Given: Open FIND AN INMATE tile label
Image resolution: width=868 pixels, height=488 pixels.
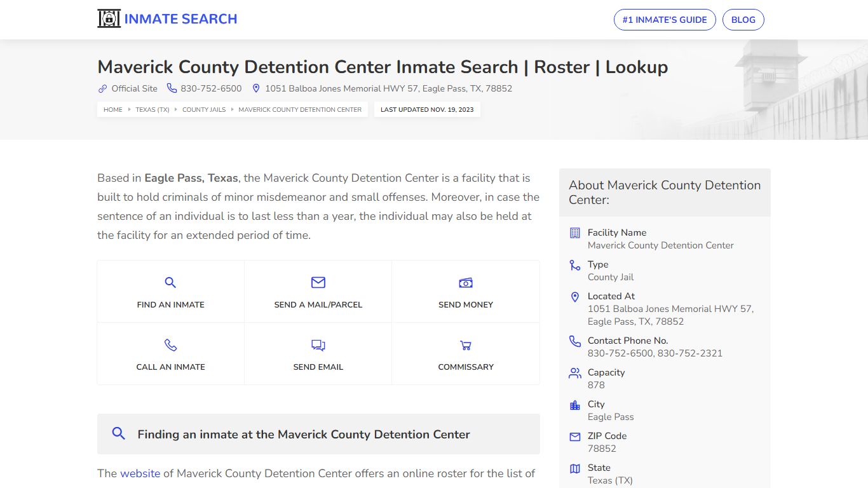Looking at the screenshot, I should pos(171,305).
